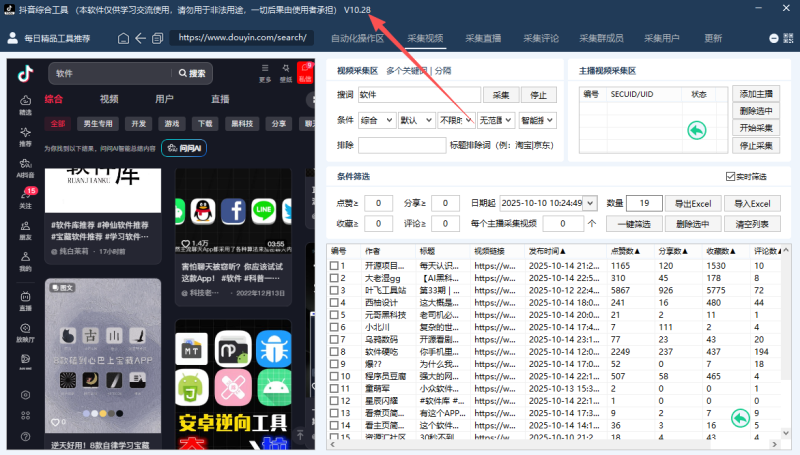
Task: Click the 导出Excel button
Action: click(x=693, y=204)
